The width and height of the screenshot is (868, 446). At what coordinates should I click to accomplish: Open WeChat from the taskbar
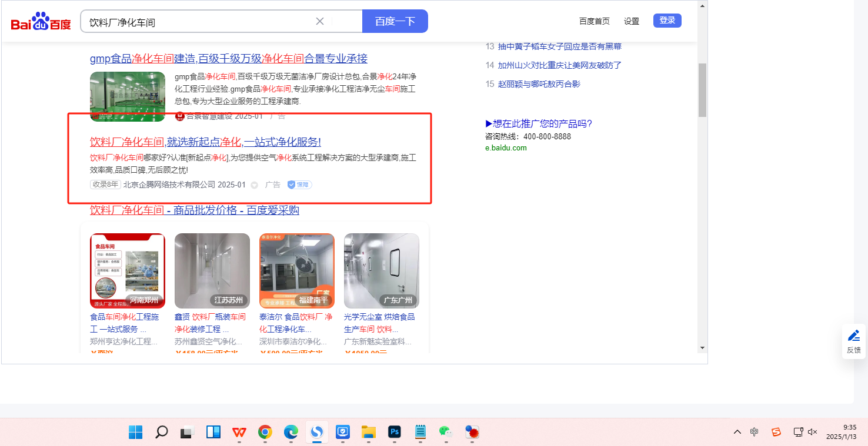pos(446,432)
